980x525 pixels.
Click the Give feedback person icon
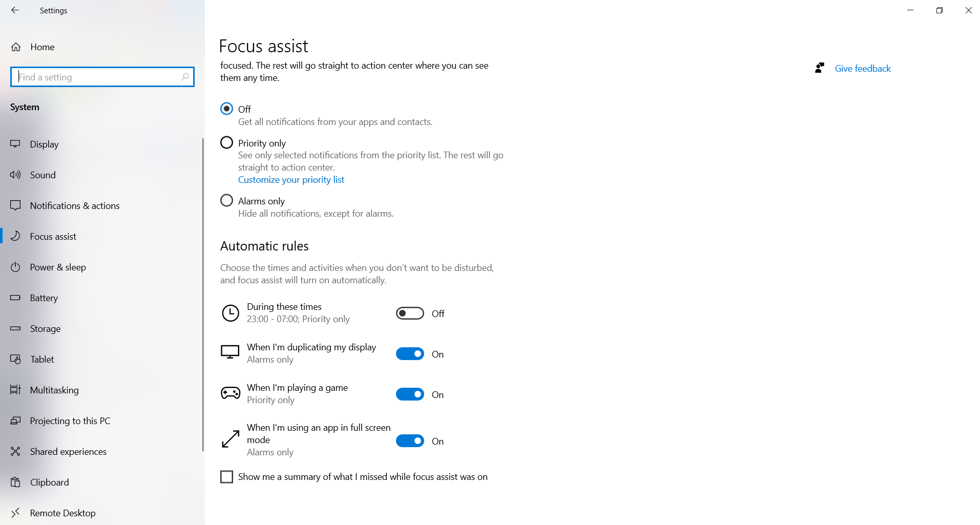click(820, 68)
